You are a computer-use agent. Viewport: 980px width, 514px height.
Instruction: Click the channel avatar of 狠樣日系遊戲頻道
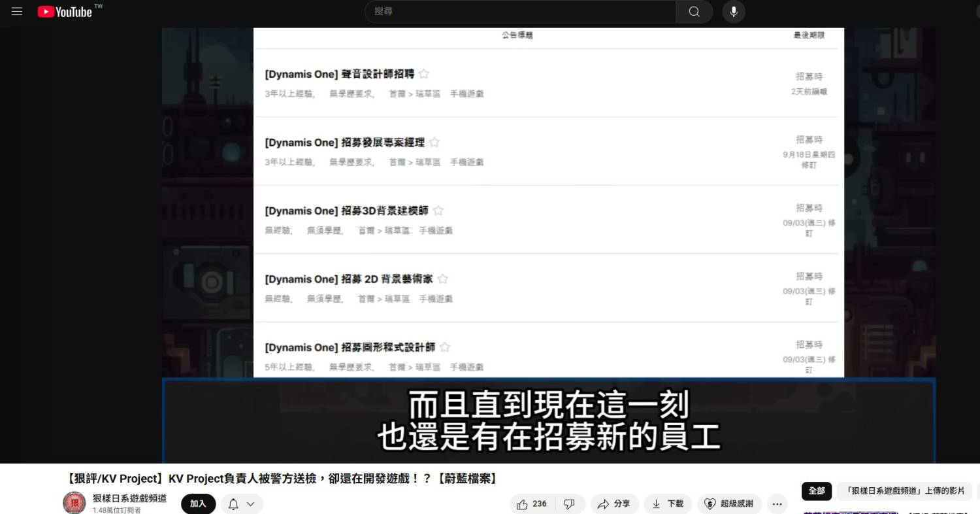[x=74, y=503]
